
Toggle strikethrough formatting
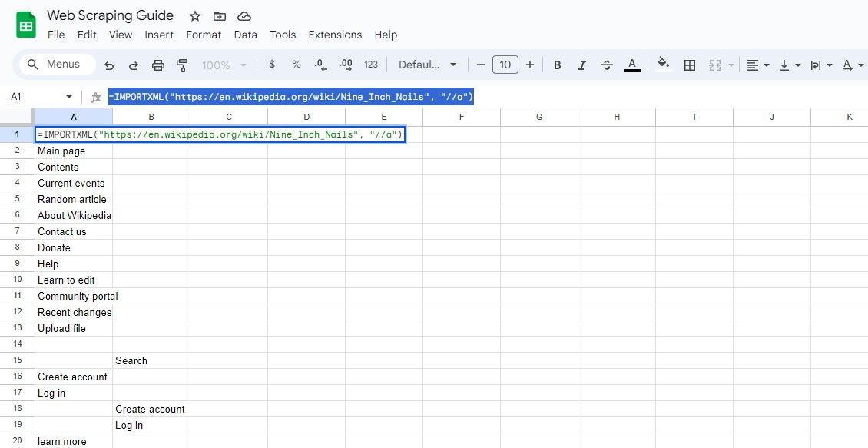click(606, 65)
